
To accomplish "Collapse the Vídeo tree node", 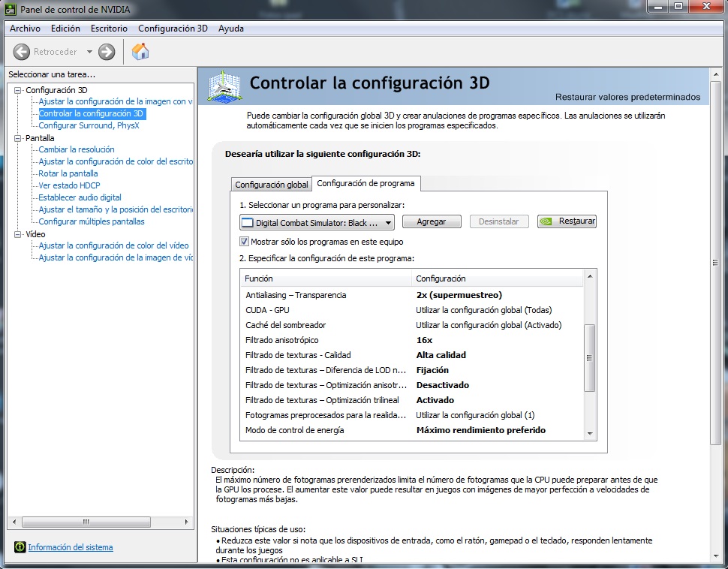I will point(18,234).
